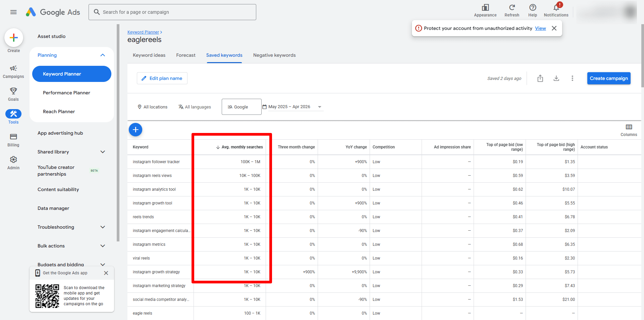Image resolution: width=644 pixels, height=320 pixels.
Task: Click the Keyword Planner breadcrumb link
Action: 143,32
